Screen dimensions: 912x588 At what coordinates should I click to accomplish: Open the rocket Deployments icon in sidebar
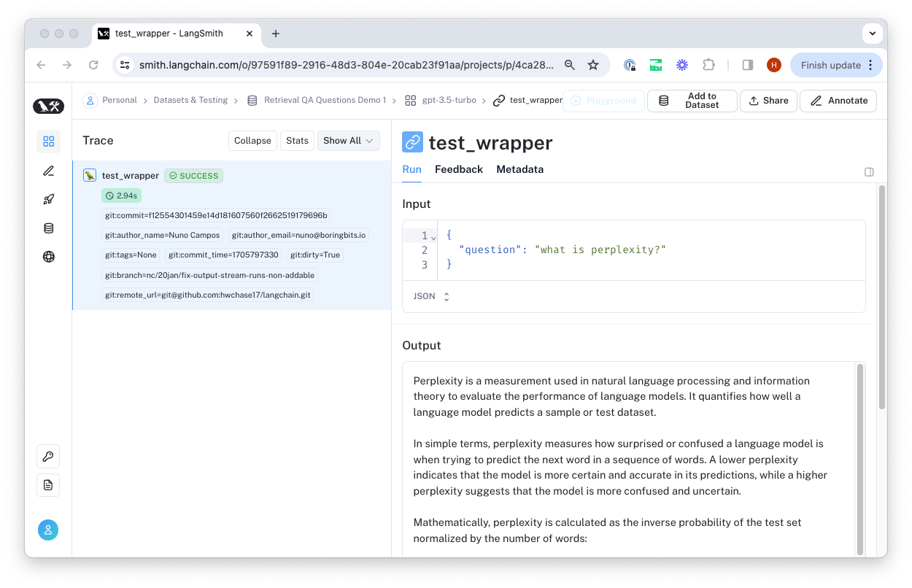(x=49, y=199)
